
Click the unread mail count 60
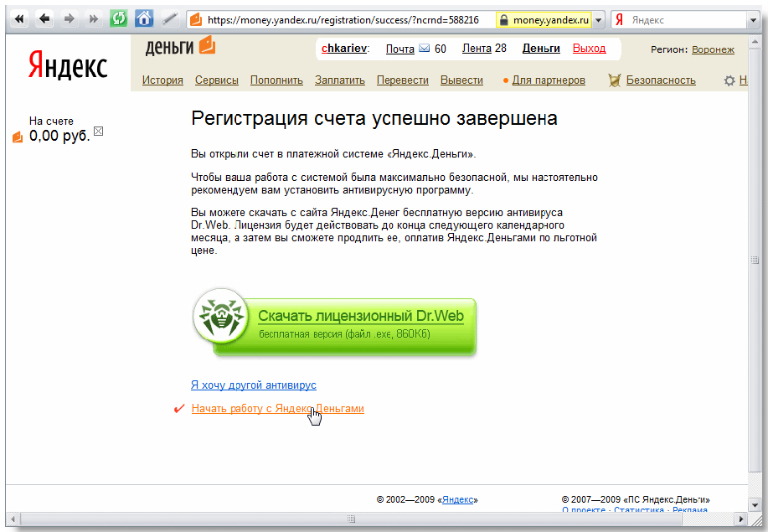click(441, 49)
